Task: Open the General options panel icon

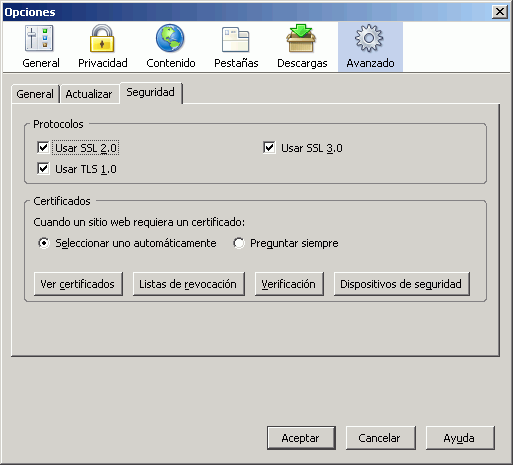Action: (40, 47)
